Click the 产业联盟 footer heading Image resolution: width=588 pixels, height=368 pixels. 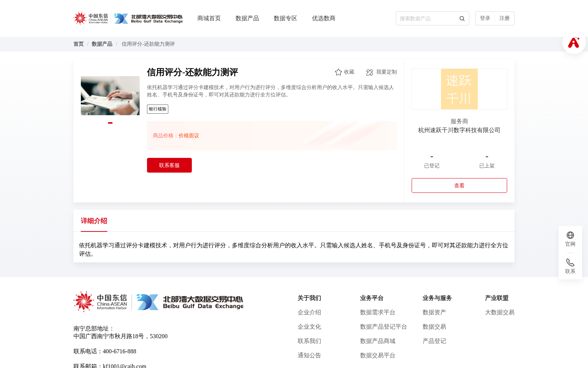point(497,298)
